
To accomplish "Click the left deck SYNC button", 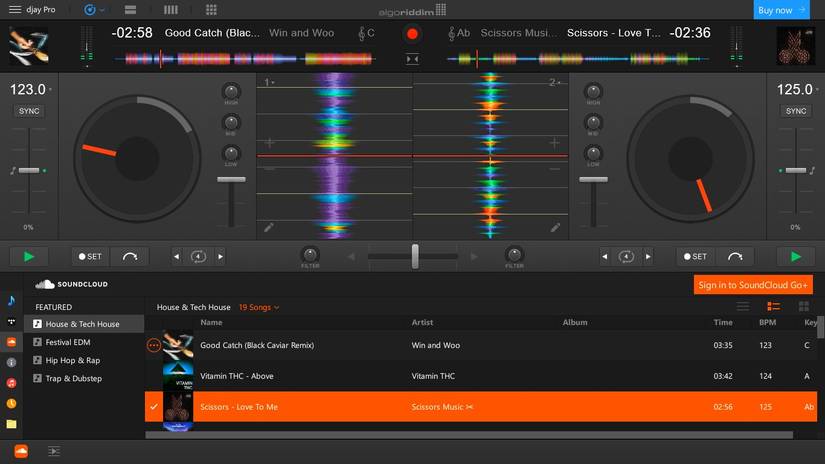I will [x=28, y=111].
